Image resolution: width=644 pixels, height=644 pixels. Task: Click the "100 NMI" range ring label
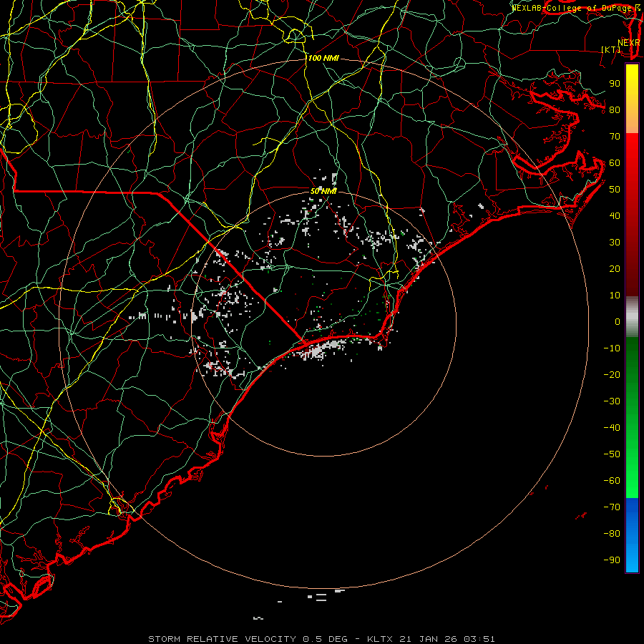click(x=323, y=59)
